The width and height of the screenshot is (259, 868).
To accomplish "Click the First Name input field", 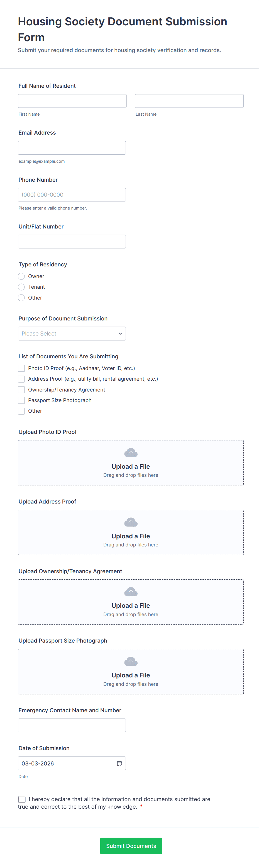I will click(x=72, y=101).
